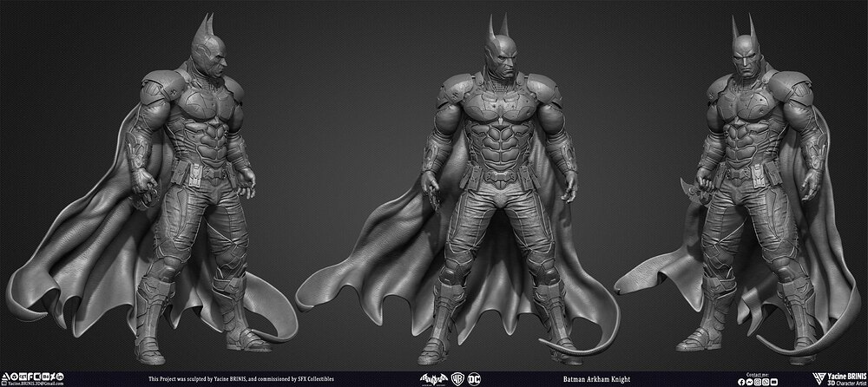
Task: Click the Facebook contact icon
Action: point(741,382)
